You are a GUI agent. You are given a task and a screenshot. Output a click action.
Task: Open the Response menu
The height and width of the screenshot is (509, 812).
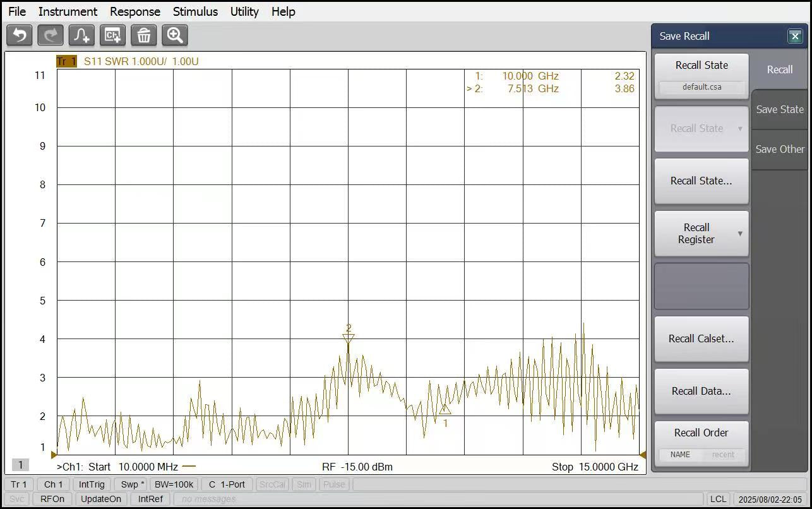tap(135, 11)
